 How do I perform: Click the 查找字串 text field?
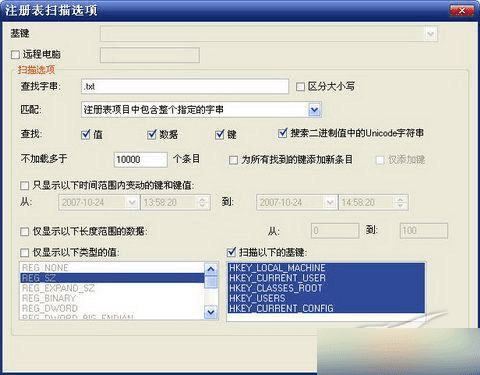[x=185, y=86]
